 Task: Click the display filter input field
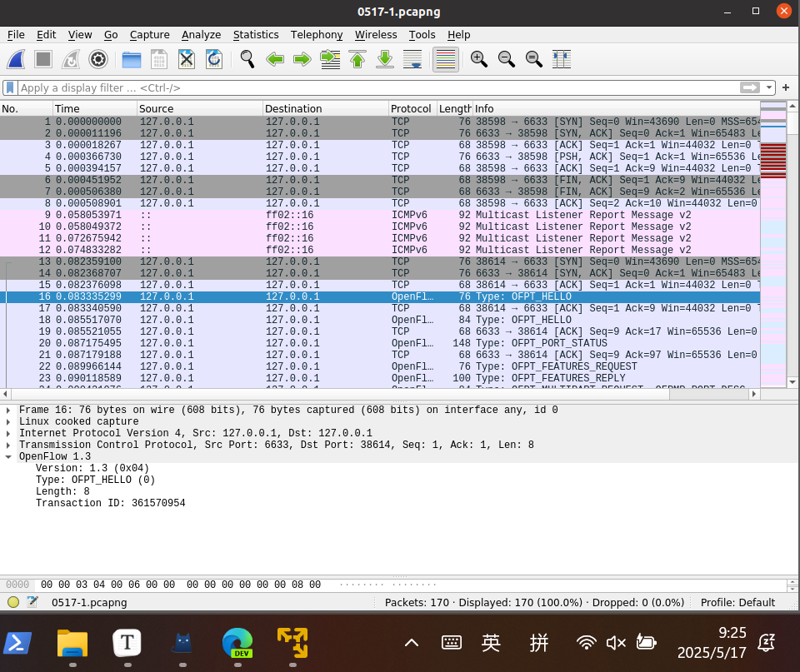click(x=375, y=87)
